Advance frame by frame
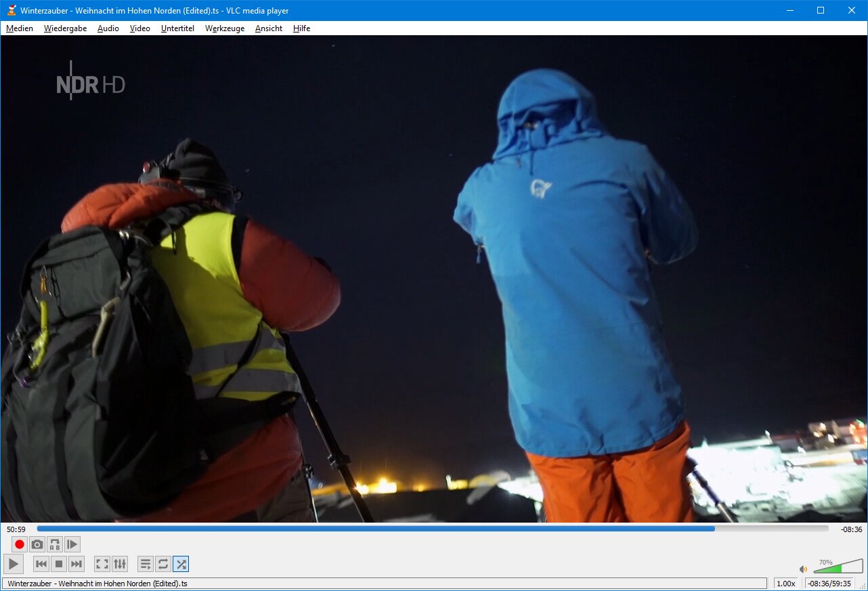This screenshot has height=591, width=868. pyautogui.click(x=72, y=544)
